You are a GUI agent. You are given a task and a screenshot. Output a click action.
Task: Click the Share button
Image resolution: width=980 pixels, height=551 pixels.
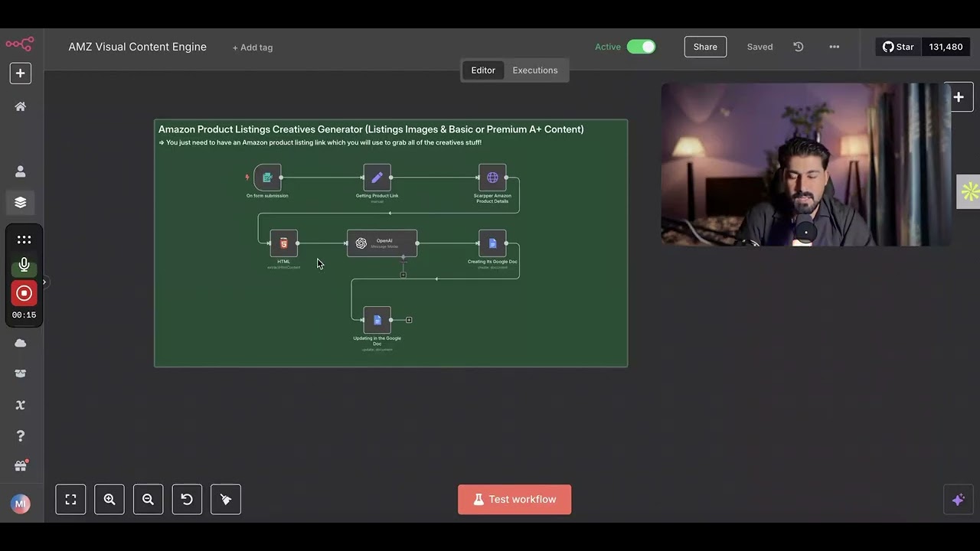click(705, 47)
